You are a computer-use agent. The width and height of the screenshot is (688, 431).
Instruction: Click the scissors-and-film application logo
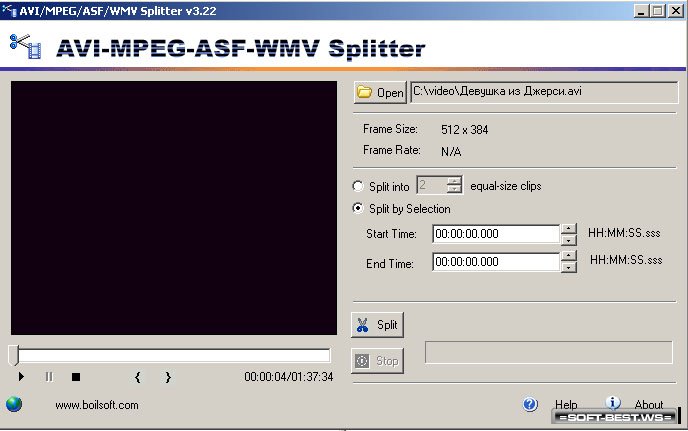(x=25, y=47)
